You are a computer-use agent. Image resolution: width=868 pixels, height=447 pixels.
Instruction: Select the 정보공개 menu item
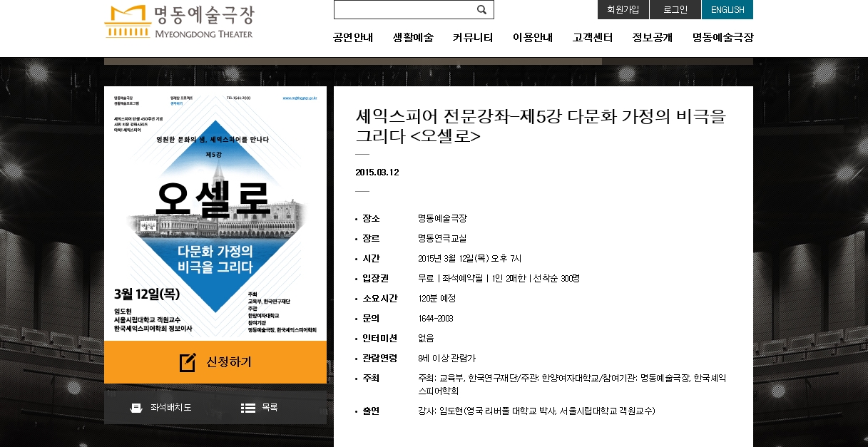653,38
